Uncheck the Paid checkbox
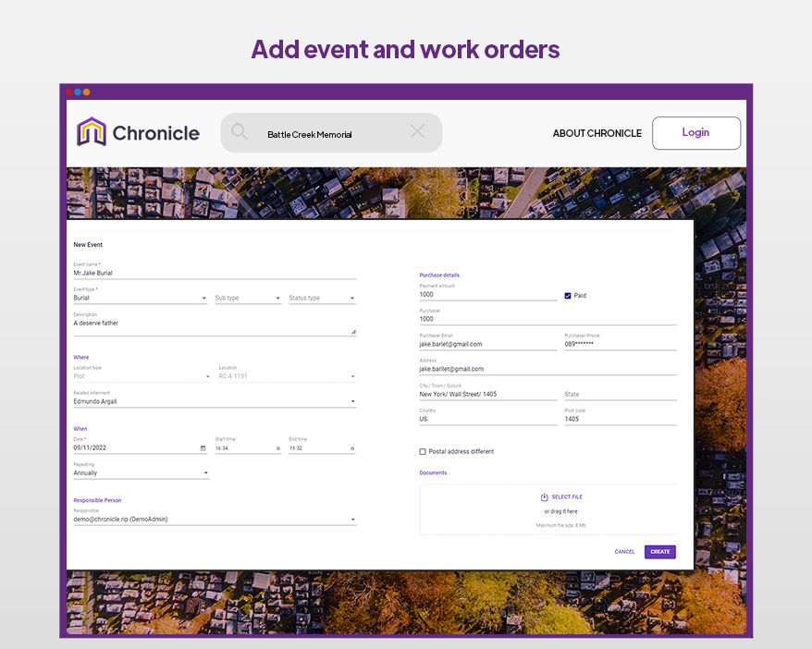This screenshot has width=812, height=649. click(x=569, y=295)
